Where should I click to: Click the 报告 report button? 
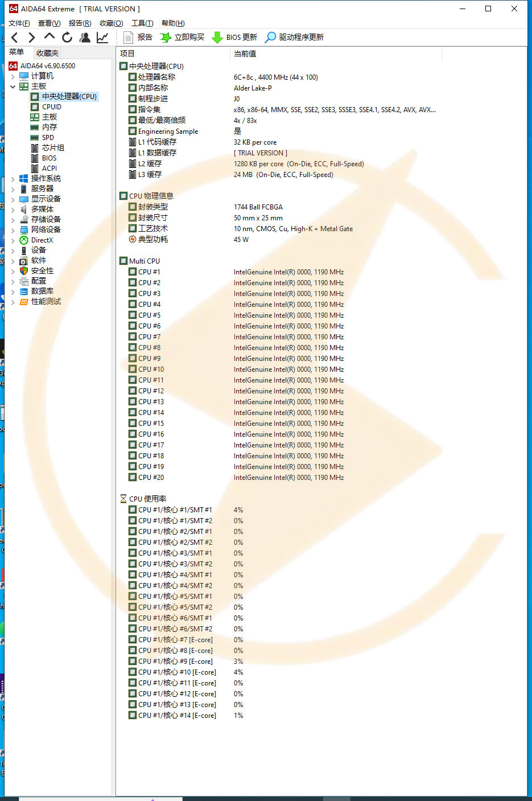[x=138, y=38]
